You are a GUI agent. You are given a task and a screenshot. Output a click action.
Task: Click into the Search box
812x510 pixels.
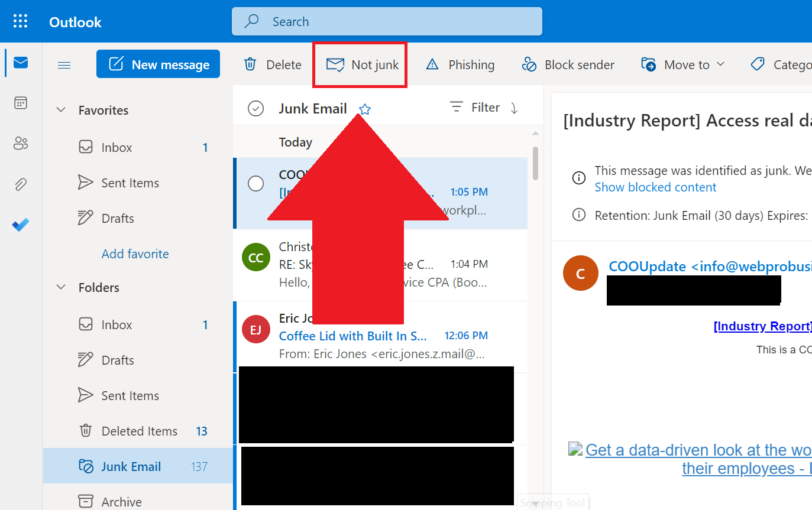click(x=387, y=22)
